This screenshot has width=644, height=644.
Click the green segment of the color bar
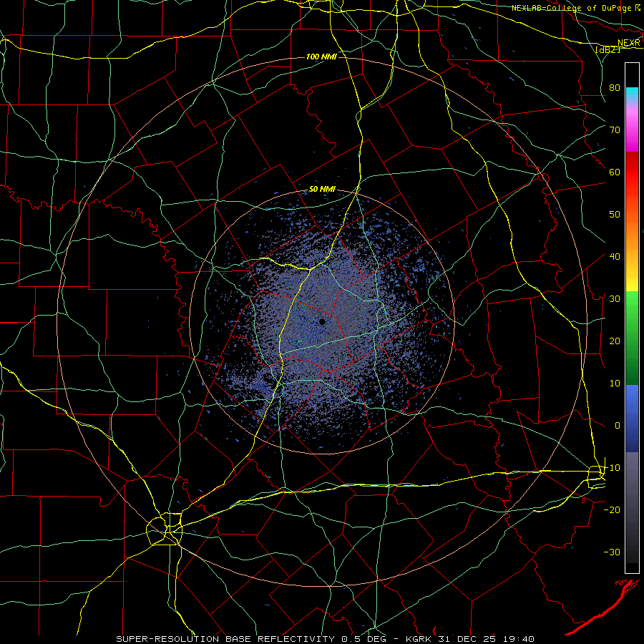click(632, 338)
